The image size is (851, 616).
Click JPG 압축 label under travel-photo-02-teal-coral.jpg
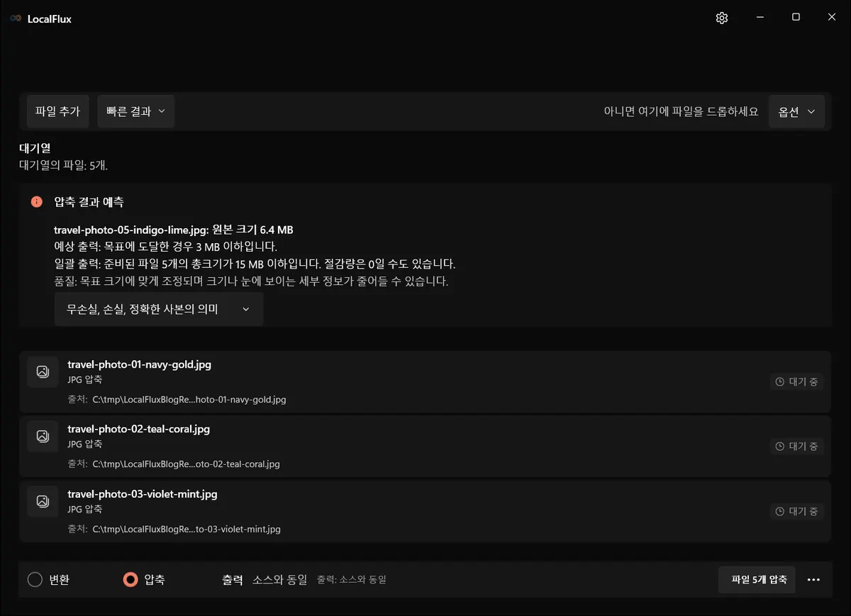[85, 444]
